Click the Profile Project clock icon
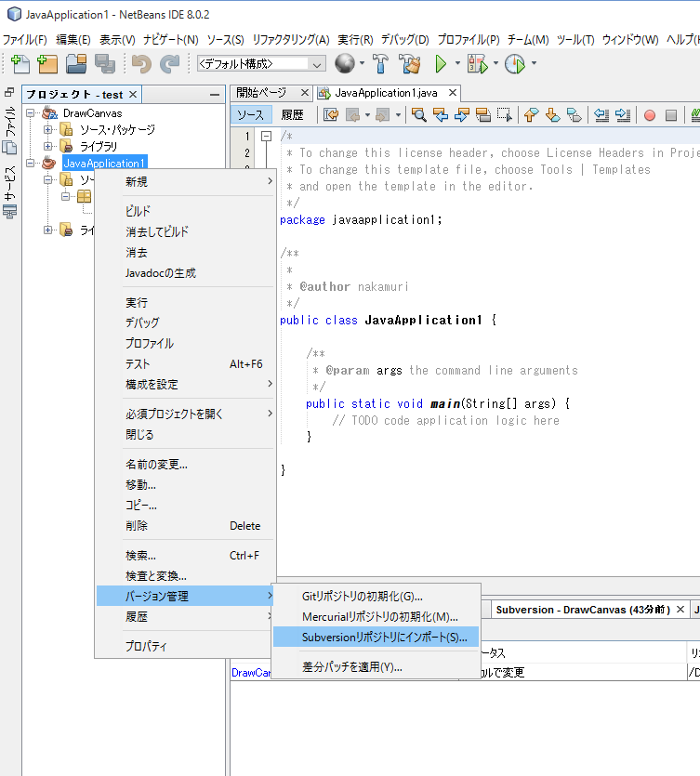The image size is (700, 776). click(x=515, y=63)
